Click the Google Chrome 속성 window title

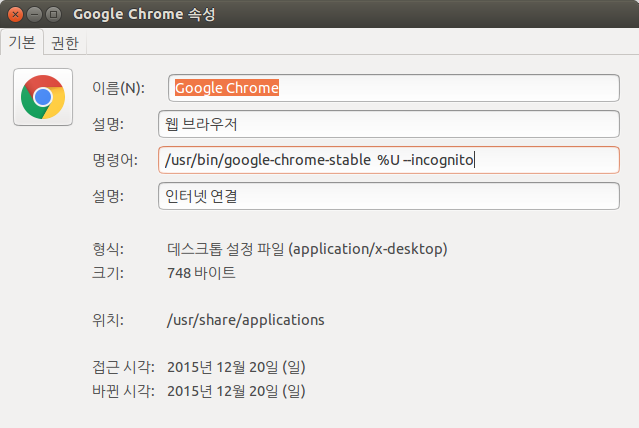(x=144, y=15)
